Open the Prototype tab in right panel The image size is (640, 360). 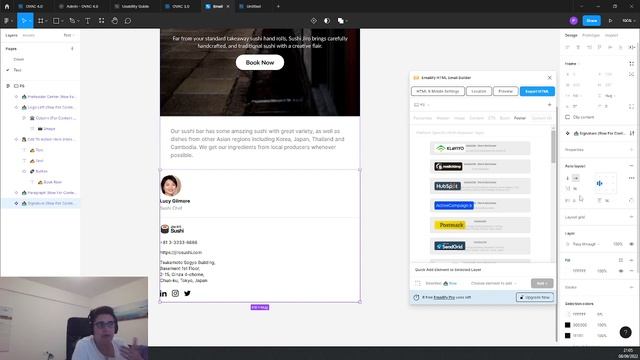point(591,36)
